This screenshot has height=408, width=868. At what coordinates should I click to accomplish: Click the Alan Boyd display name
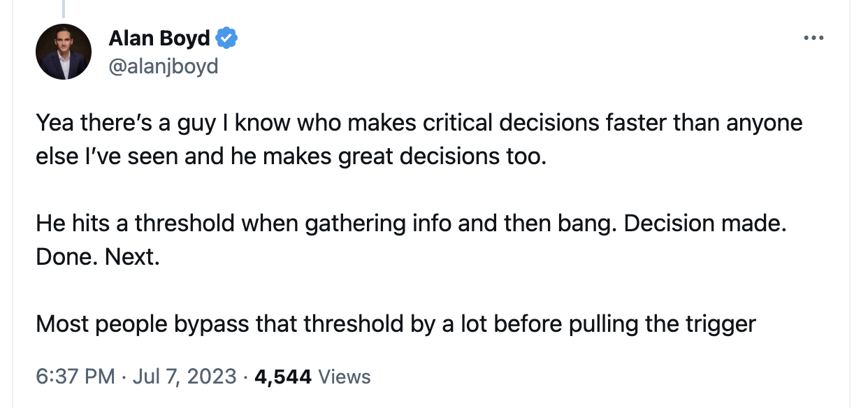[x=159, y=38]
